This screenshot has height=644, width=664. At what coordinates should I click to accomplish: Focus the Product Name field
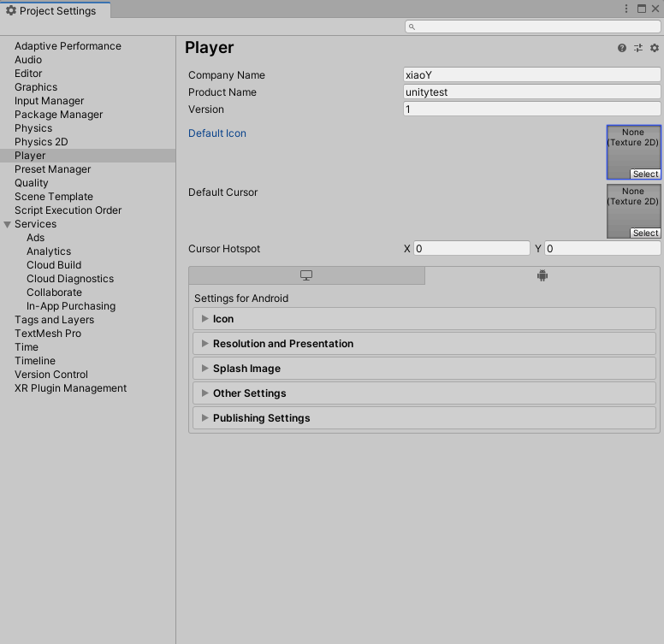pos(532,92)
